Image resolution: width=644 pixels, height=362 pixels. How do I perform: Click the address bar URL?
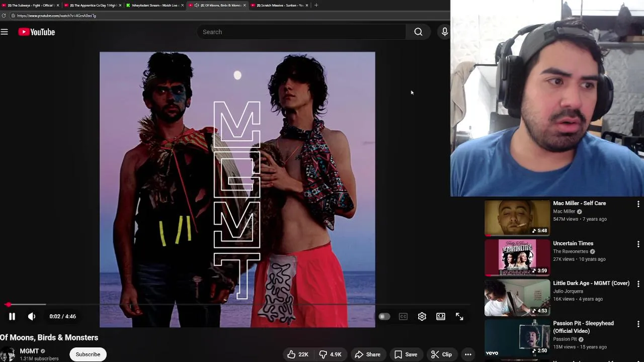tap(56, 16)
